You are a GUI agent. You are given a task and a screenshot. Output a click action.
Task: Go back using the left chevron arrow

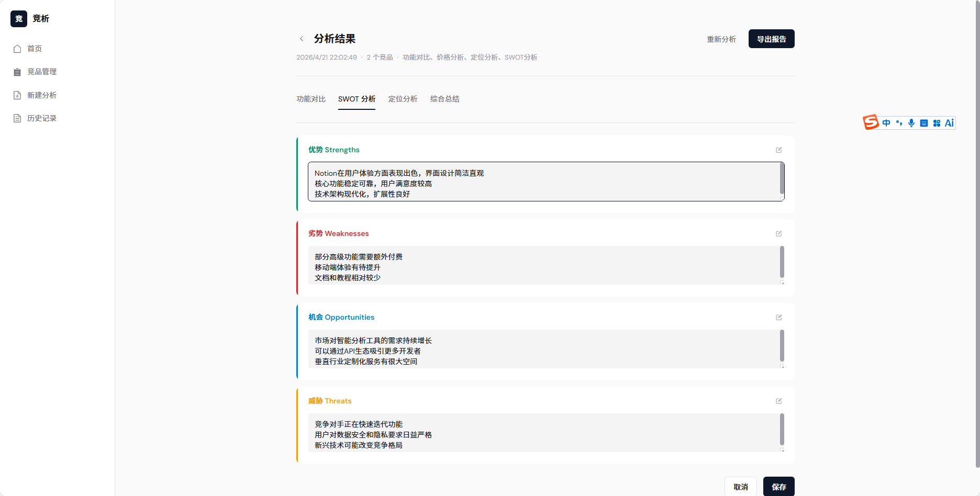[x=302, y=39]
